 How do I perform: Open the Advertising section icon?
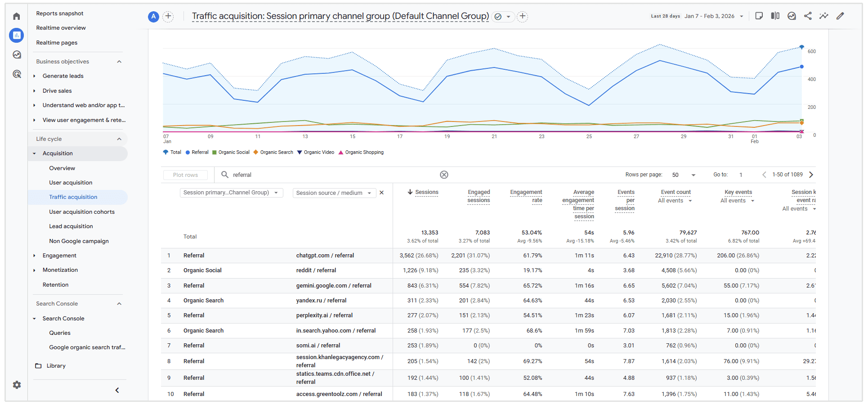click(17, 74)
